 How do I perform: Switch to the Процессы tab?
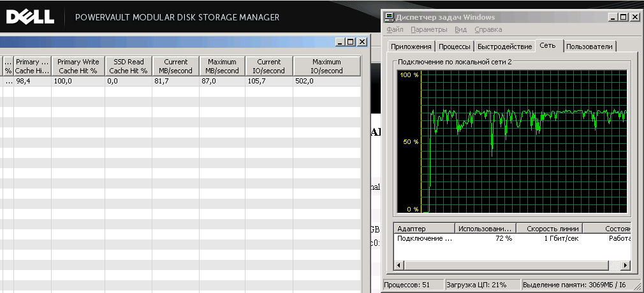(455, 46)
